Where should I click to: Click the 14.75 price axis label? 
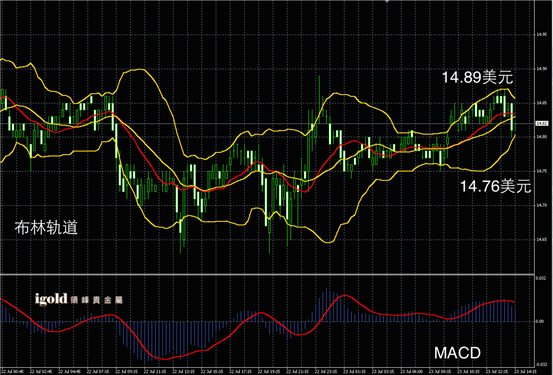click(x=541, y=171)
